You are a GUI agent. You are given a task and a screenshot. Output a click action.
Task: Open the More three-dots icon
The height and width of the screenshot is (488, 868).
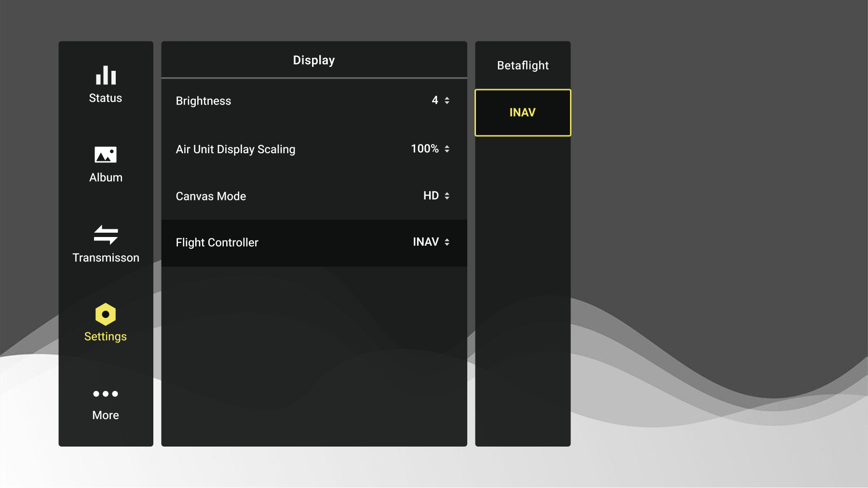pyautogui.click(x=106, y=394)
